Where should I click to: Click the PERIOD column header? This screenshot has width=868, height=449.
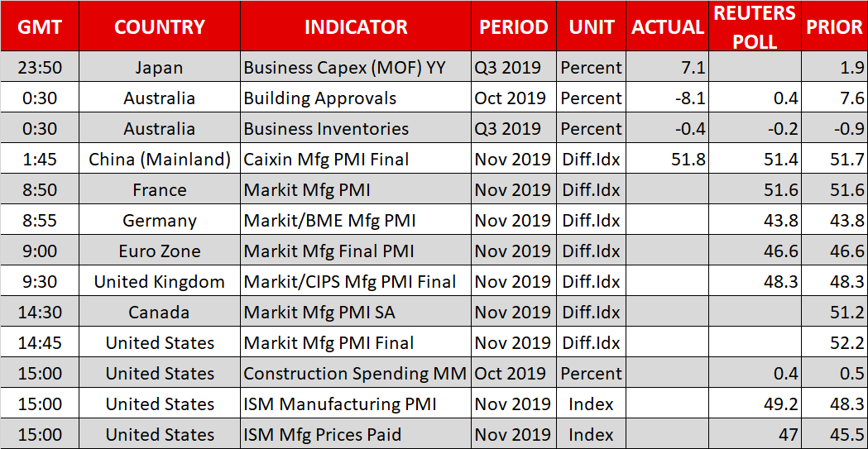click(513, 26)
